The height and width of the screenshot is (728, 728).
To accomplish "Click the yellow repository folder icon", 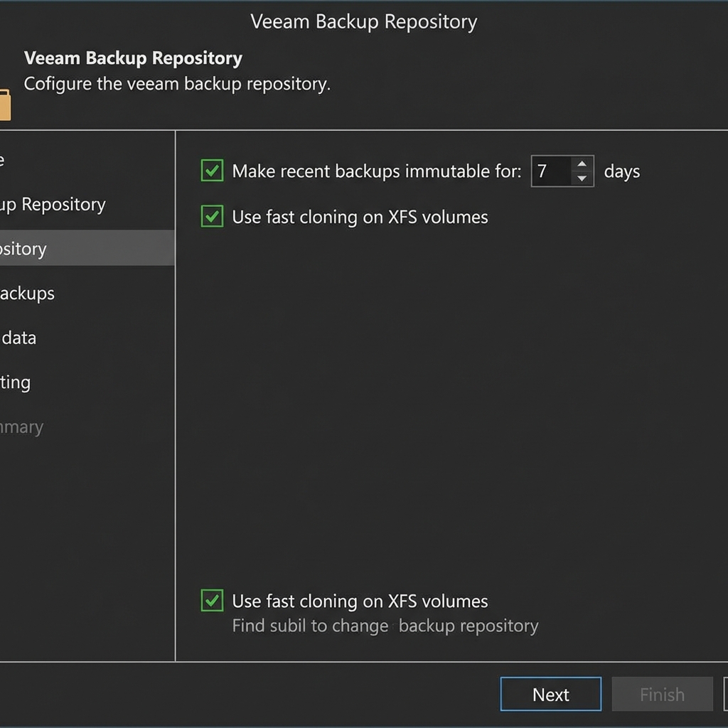I will (x=6, y=104).
